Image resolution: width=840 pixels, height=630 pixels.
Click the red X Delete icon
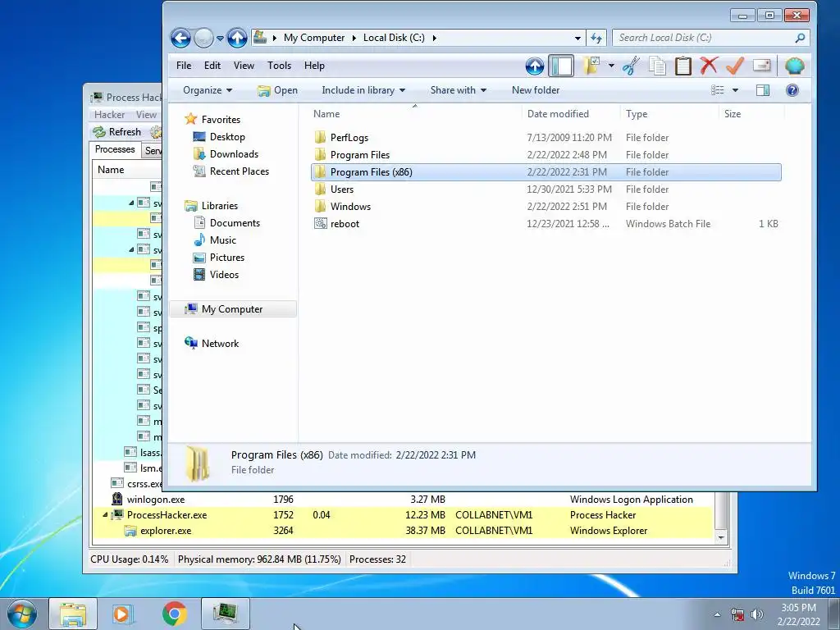click(709, 66)
